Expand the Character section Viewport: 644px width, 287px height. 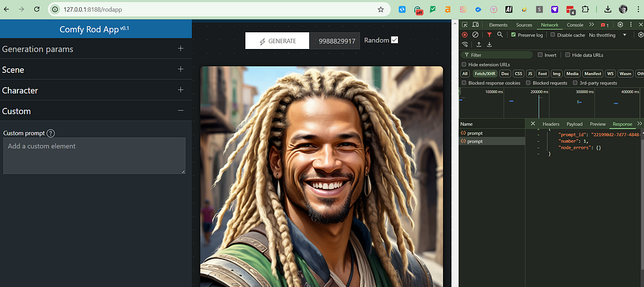[96, 90]
